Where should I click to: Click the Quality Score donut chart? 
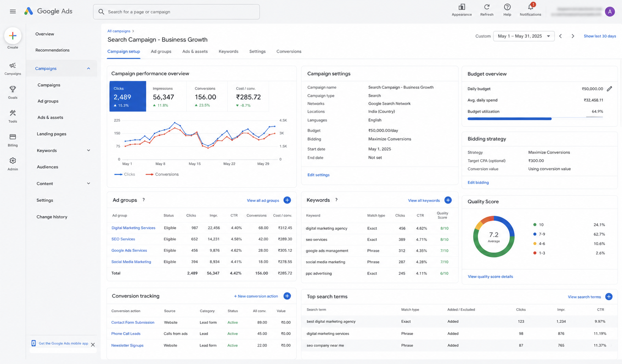click(494, 237)
